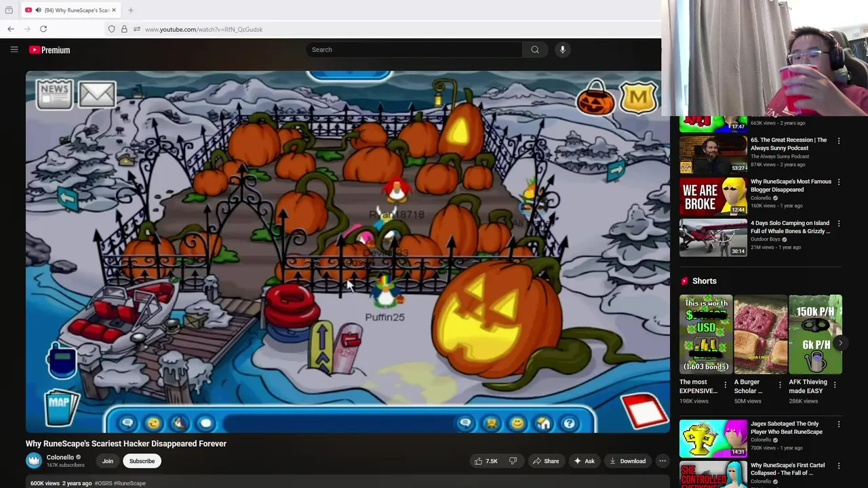Click the help question mark in game toolbar
This screenshot has height=488, width=868.
[569, 424]
